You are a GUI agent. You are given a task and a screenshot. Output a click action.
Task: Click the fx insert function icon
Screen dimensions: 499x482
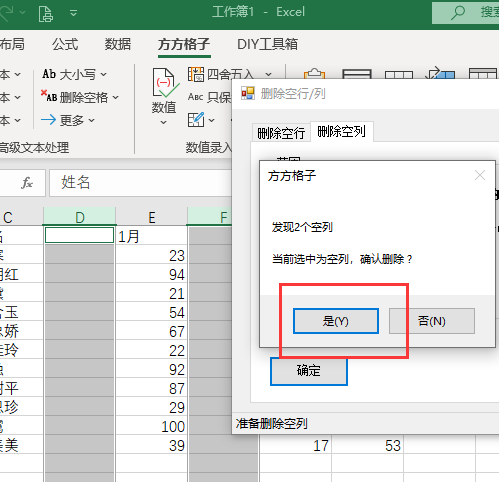[27, 183]
